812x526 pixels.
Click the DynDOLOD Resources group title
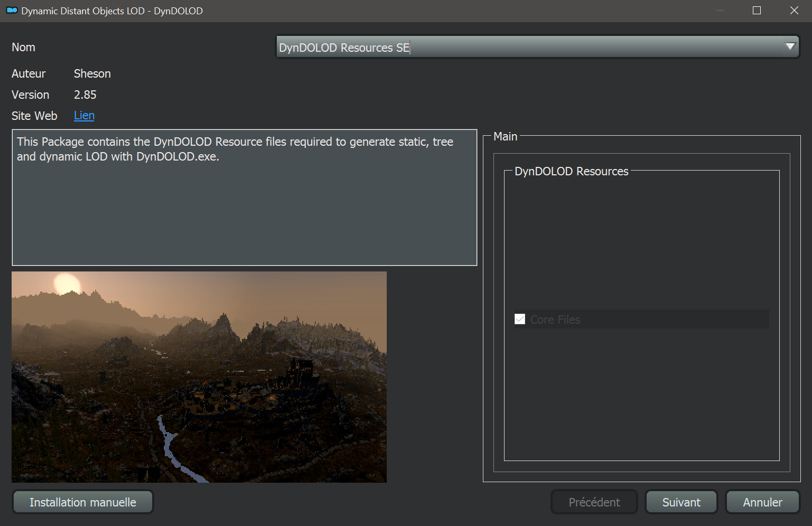[572, 172]
